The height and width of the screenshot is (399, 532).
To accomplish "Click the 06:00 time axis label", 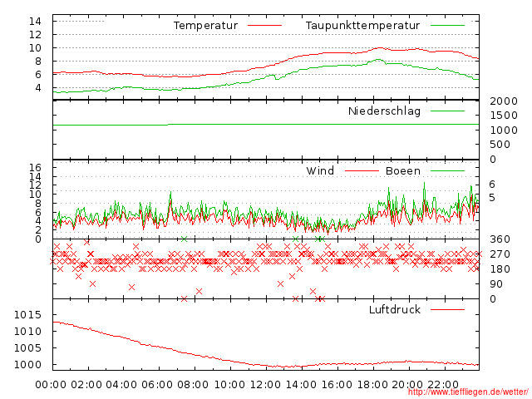I will coord(157,385).
